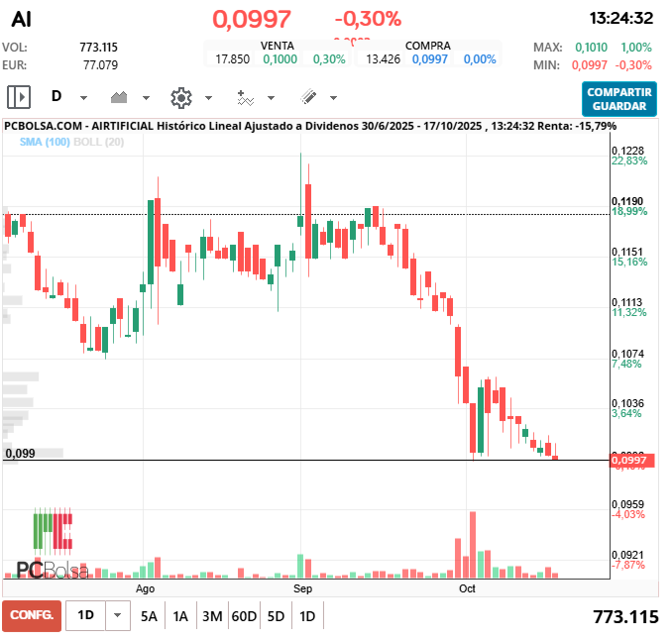
Task: Open the 1D range combo box arrow
Action: point(118,615)
